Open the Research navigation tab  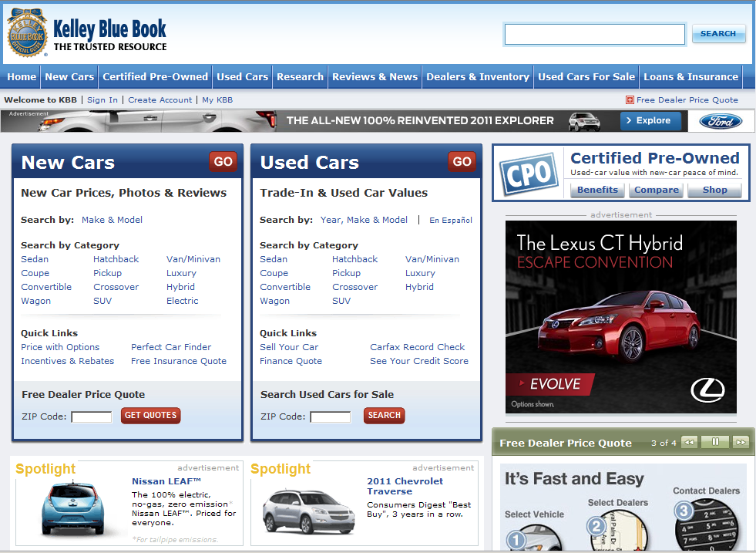pos(300,76)
